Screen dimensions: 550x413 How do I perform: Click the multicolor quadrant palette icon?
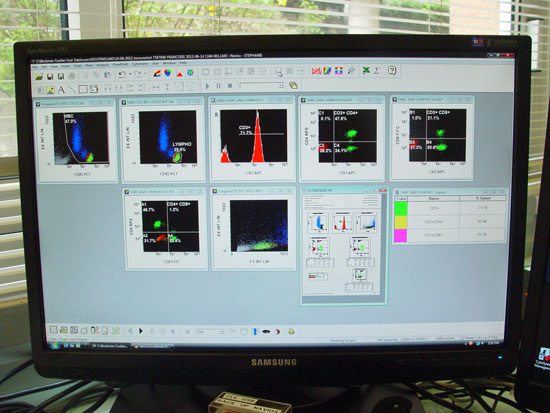click(x=338, y=71)
